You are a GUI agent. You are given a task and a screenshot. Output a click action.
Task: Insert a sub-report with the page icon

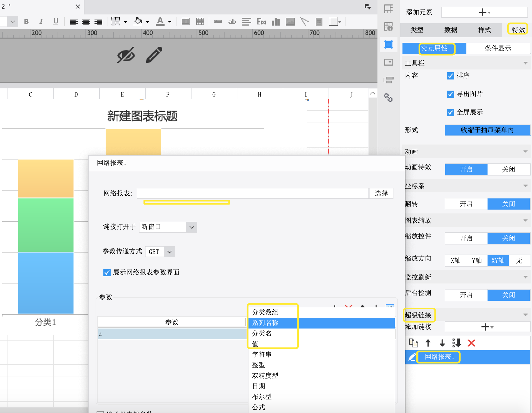point(319,21)
